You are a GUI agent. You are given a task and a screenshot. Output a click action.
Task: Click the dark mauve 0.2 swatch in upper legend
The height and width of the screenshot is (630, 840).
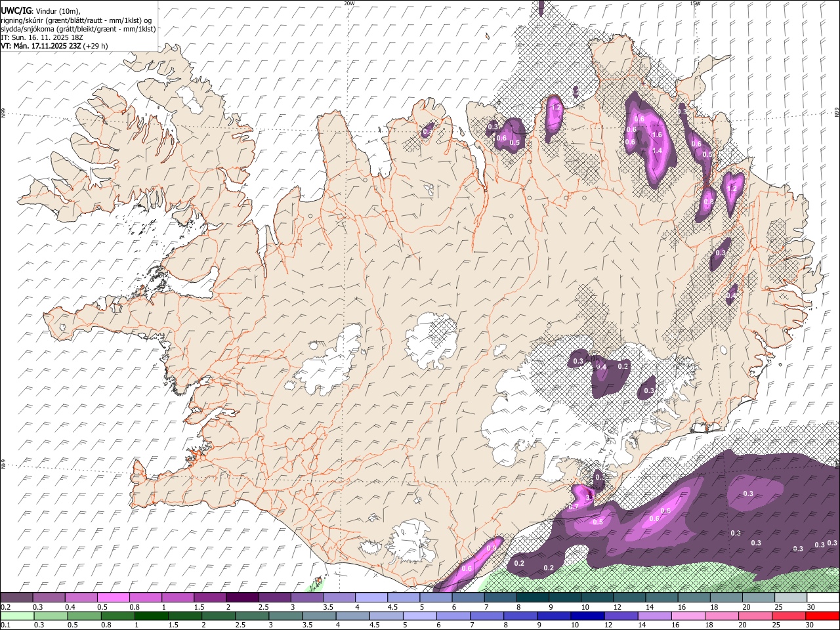(17, 597)
